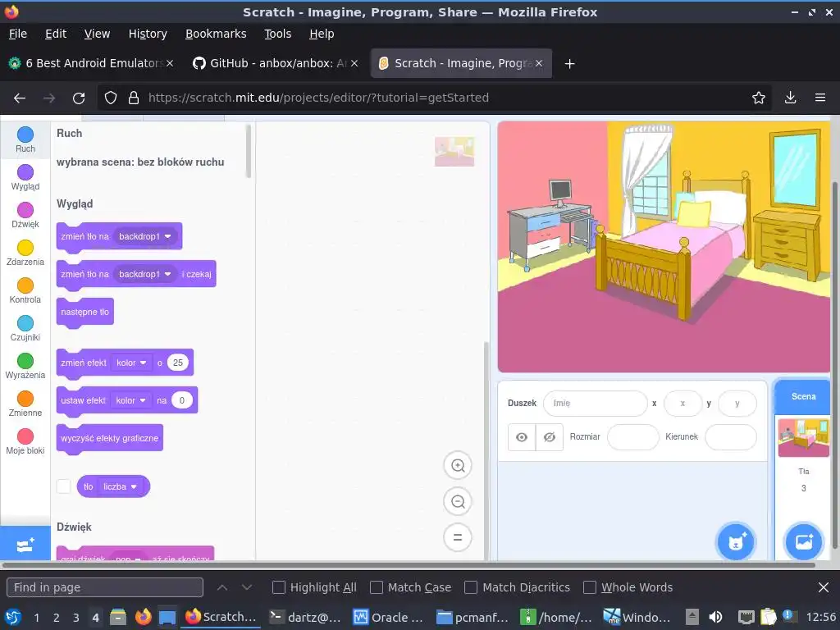Open the Help menu

pos(322,34)
